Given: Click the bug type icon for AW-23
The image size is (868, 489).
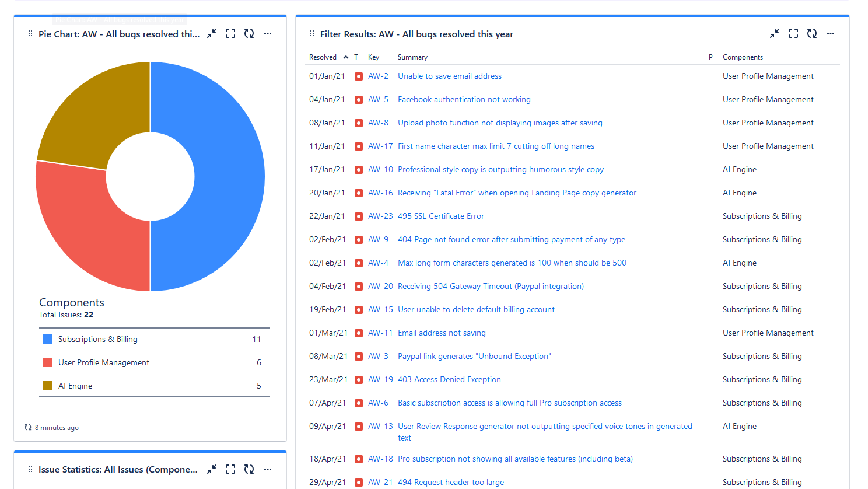Looking at the screenshot, I should tap(359, 216).
